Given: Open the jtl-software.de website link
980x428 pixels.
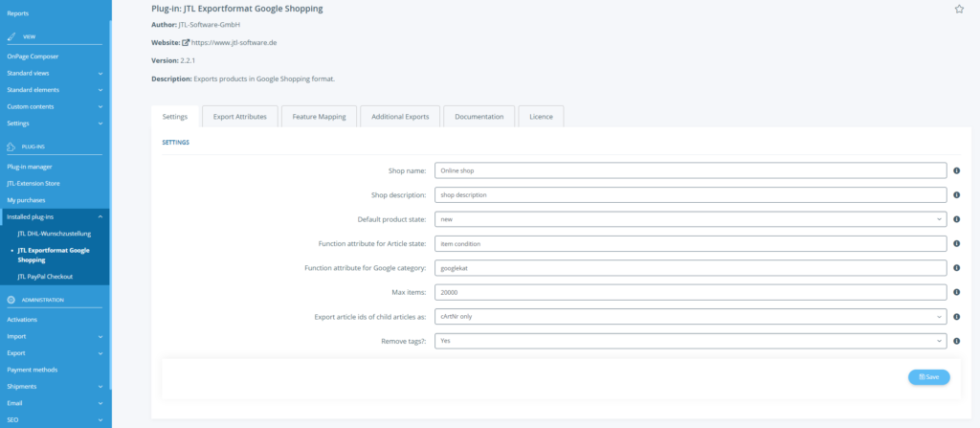Looking at the screenshot, I should (x=234, y=42).
